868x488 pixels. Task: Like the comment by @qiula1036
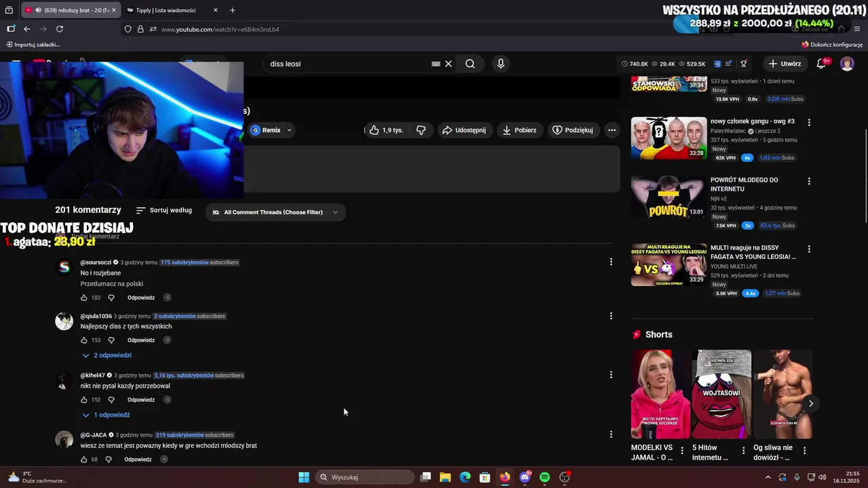click(84, 340)
